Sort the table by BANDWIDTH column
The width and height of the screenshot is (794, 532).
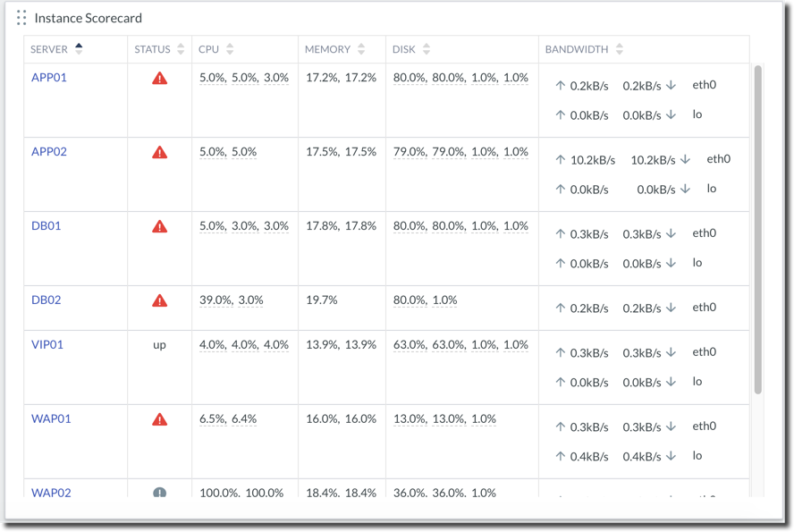coord(620,49)
